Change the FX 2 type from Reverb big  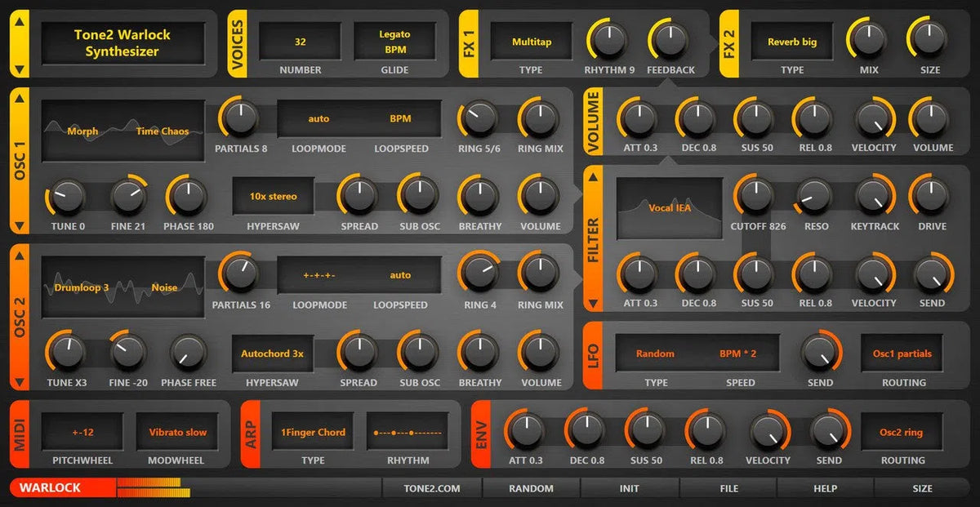click(791, 42)
